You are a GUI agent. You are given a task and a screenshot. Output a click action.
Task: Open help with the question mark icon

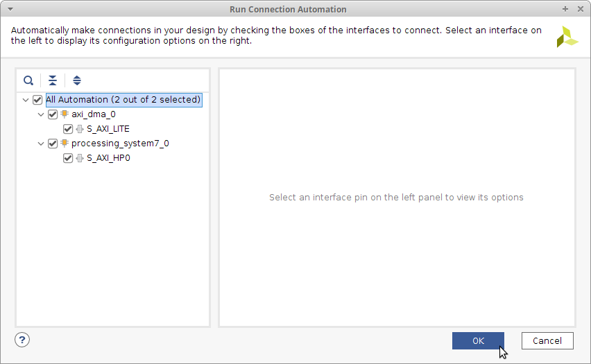[22, 340]
